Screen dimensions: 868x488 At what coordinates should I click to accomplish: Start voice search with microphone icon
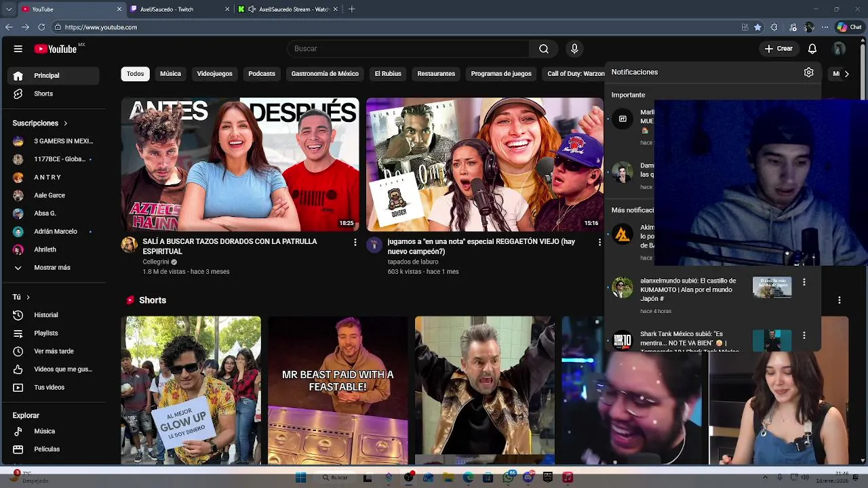point(574,49)
